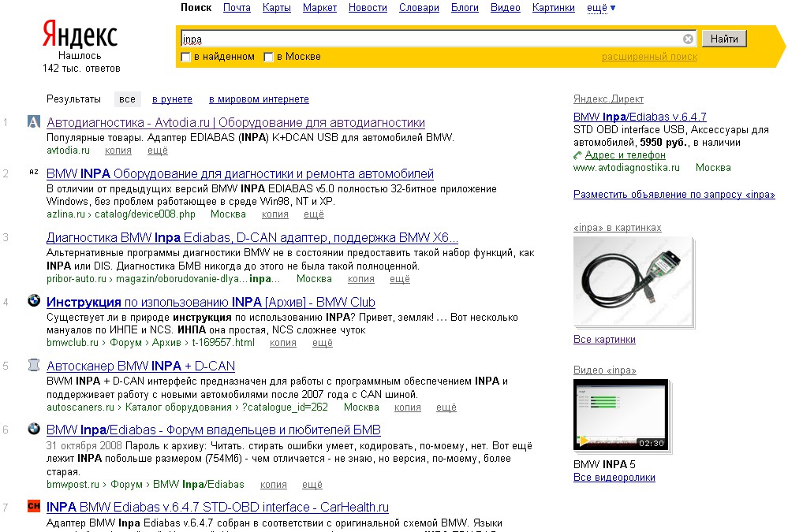Toggle the 'в найденном' checkbox
The height and width of the screenshot is (532, 788).
pyautogui.click(x=185, y=58)
